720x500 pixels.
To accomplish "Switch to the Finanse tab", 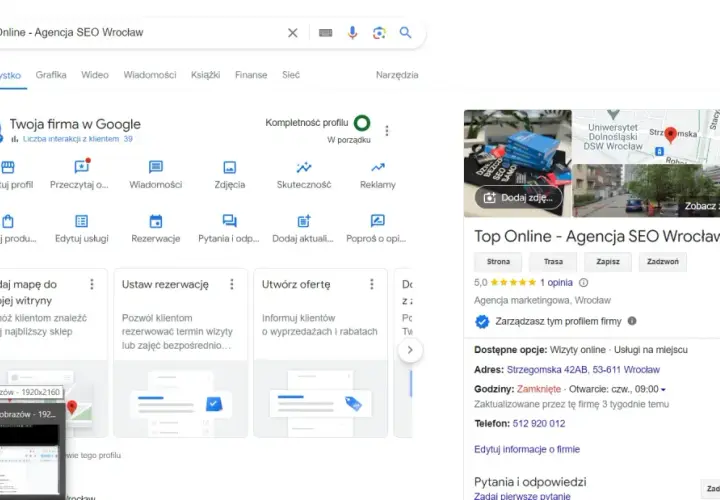I will click(x=251, y=75).
